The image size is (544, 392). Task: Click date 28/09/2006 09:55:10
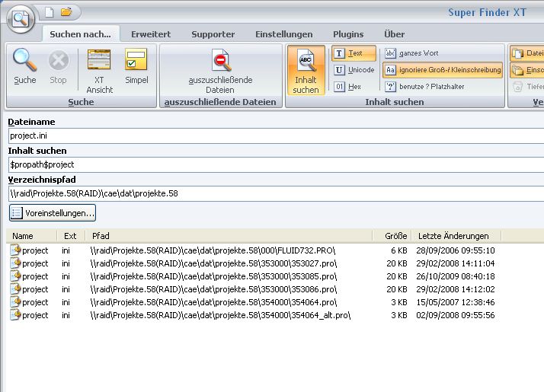455,250
